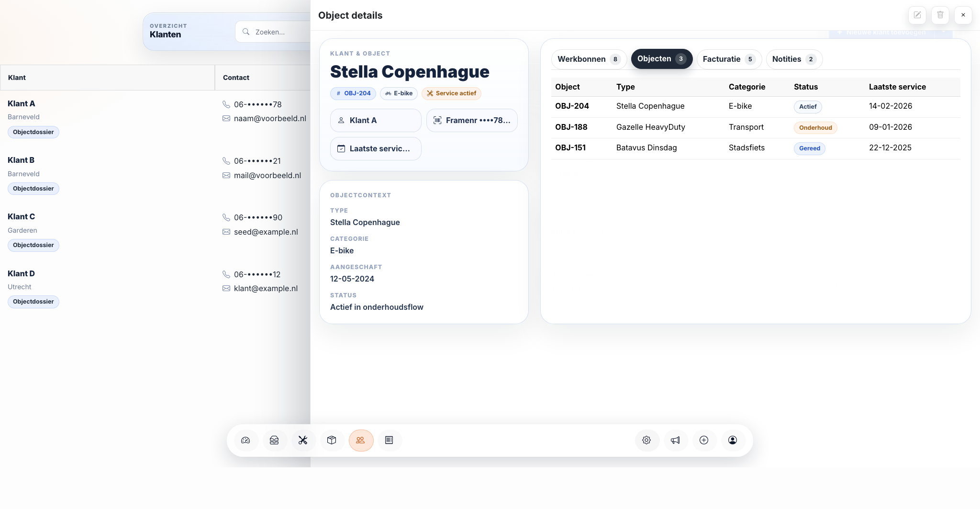Open Objectdossier for Klant C
This screenshot has width=980, height=509.
[33, 245]
